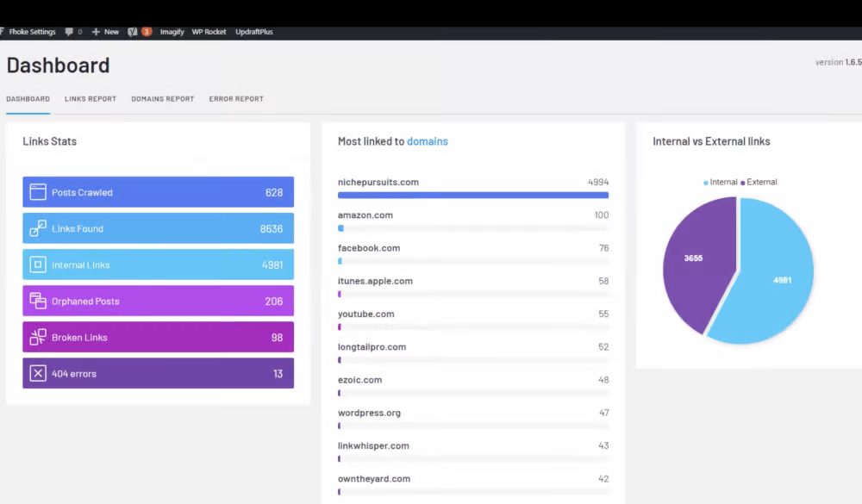Click the Links Found chain icon
This screenshot has width=862, height=504.
(x=38, y=228)
